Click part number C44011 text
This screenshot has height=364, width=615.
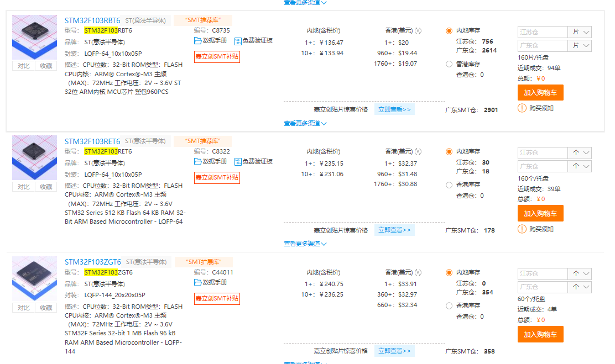(222, 272)
